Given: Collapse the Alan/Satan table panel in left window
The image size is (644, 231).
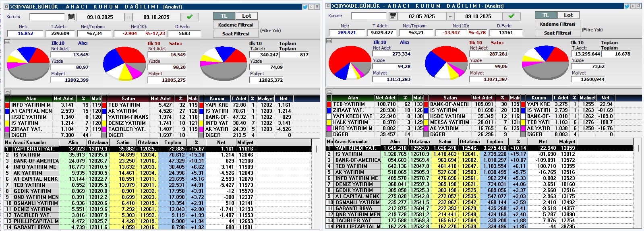Looking at the screenshot, I should tap(7, 92).
